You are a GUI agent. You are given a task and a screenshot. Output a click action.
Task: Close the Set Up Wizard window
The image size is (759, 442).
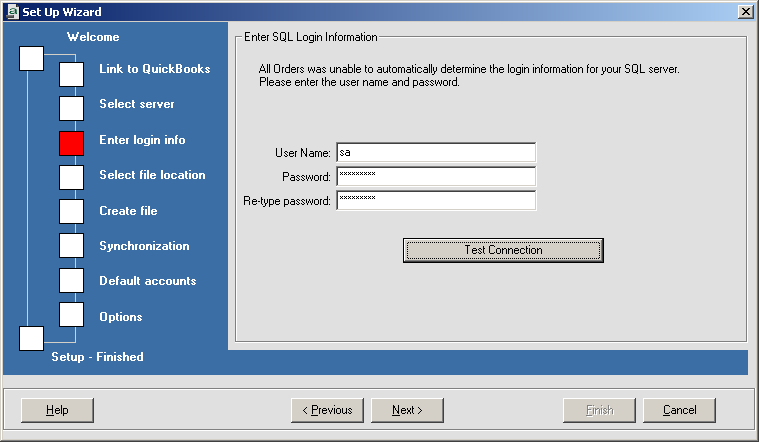point(745,11)
